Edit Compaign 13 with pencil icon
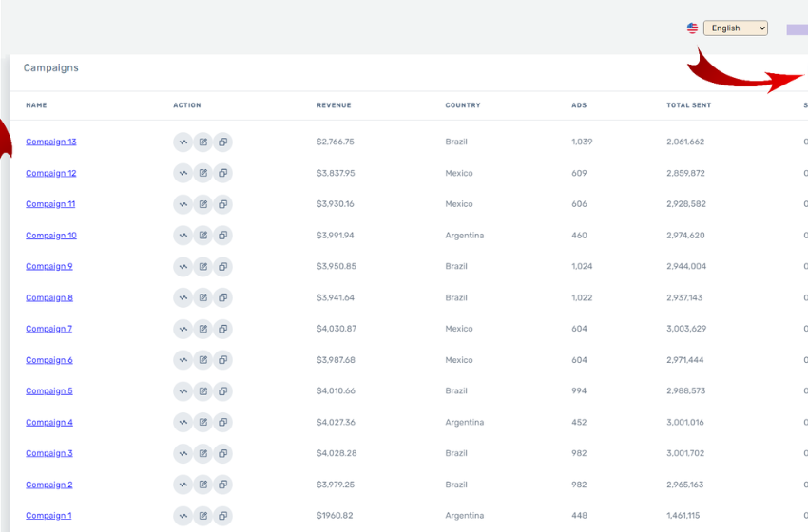 pyautogui.click(x=203, y=142)
